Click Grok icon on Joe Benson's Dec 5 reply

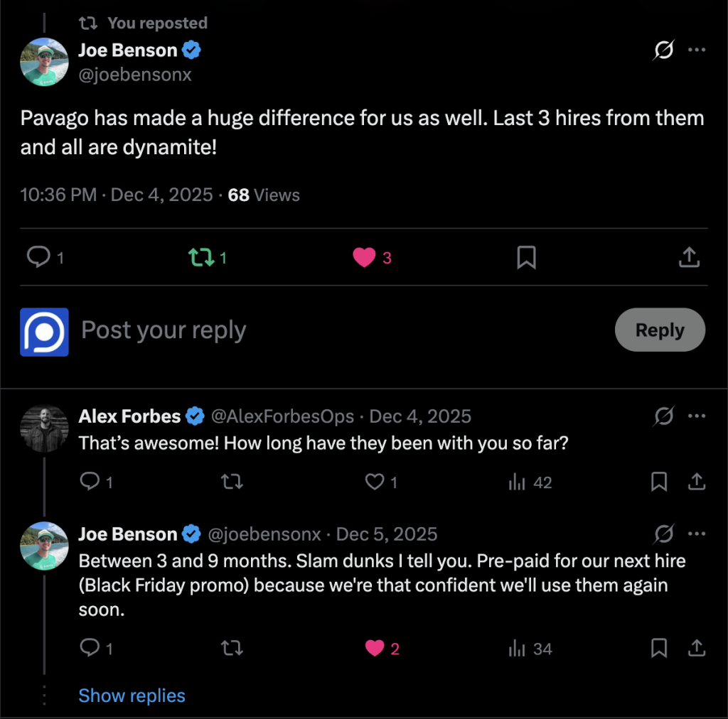663,534
